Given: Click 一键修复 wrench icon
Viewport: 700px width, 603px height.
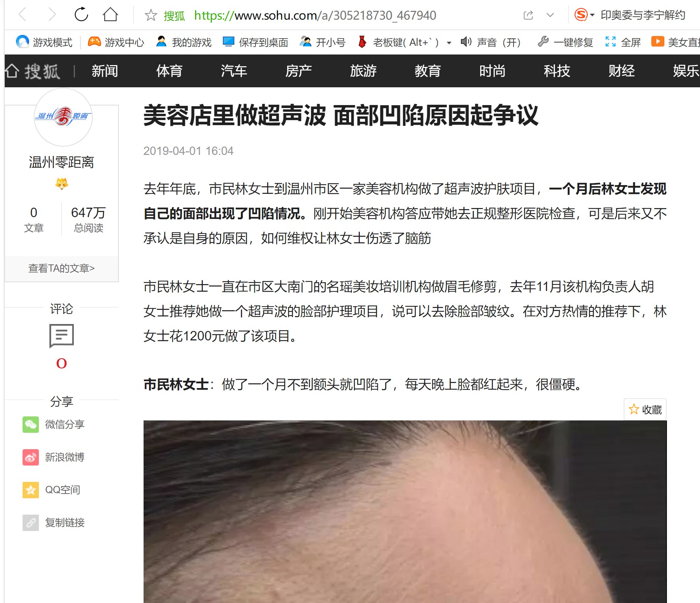Looking at the screenshot, I should [543, 42].
